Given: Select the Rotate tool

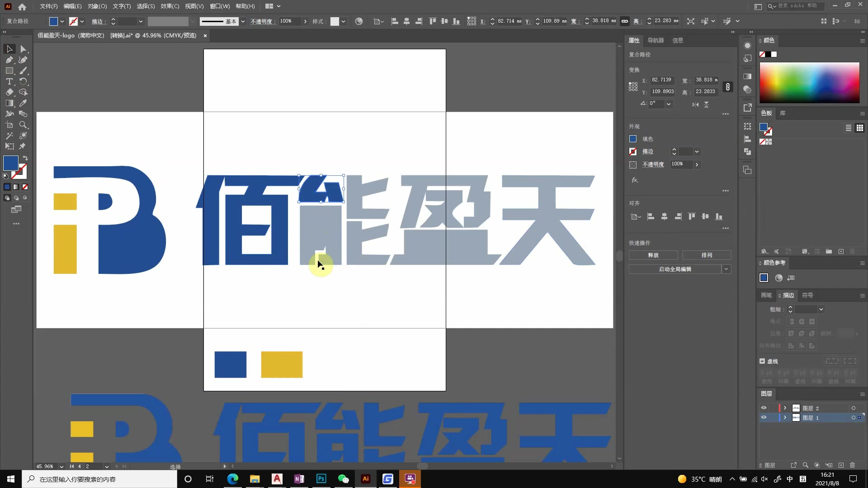Looking at the screenshot, I should [x=23, y=81].
